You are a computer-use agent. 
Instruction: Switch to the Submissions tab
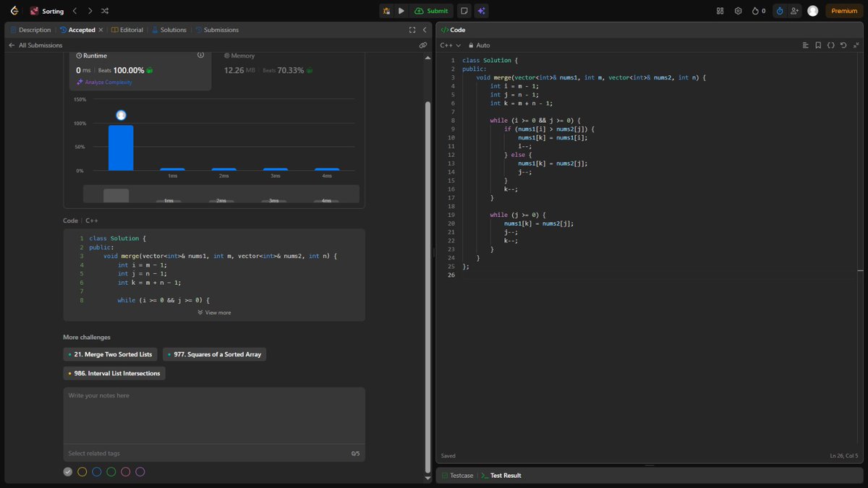(216, 30)
